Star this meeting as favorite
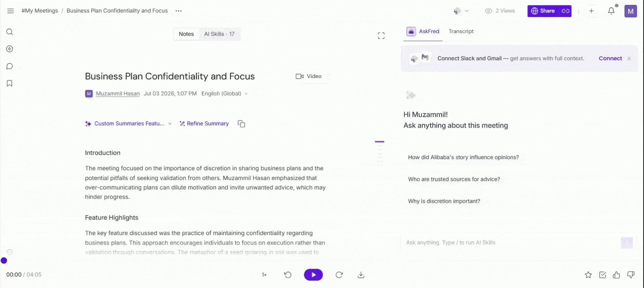 588,275
